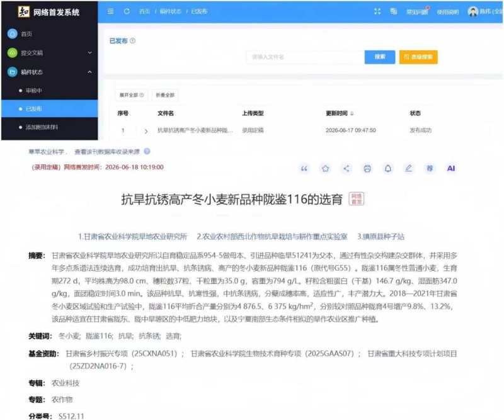Click the hamburger menu collapse icon

point(110,11)
